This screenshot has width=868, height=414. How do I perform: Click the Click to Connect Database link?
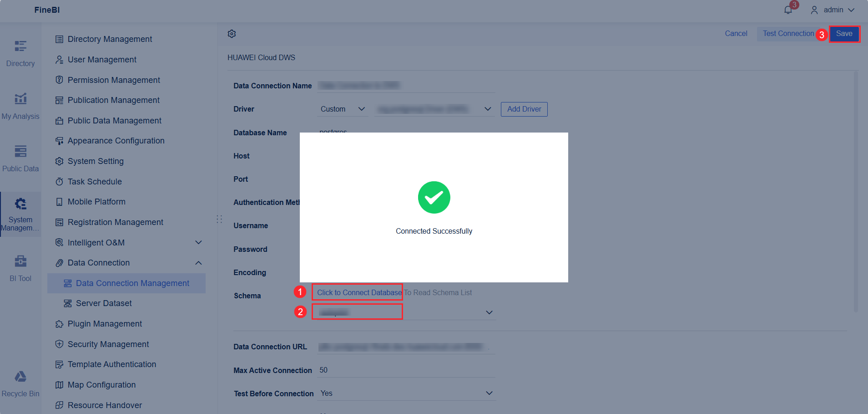tap(359, 292)
